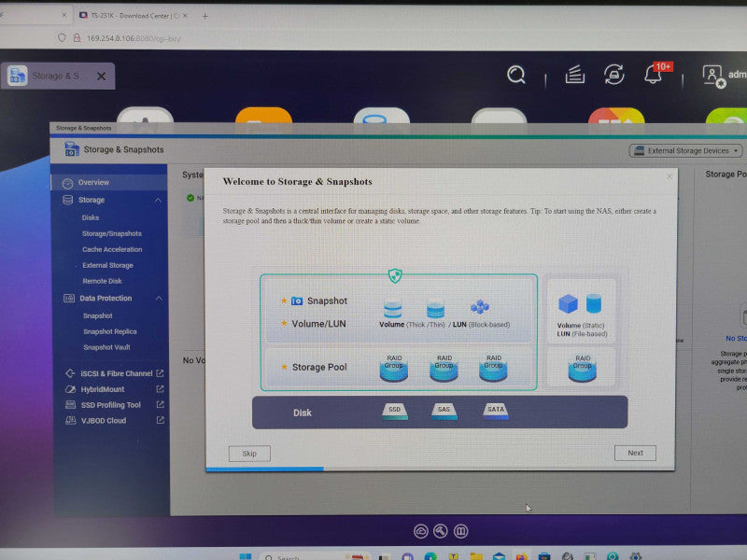Click external-link icon beside VJBOD Cloud

pyautogui.click(x=160, y=421)
